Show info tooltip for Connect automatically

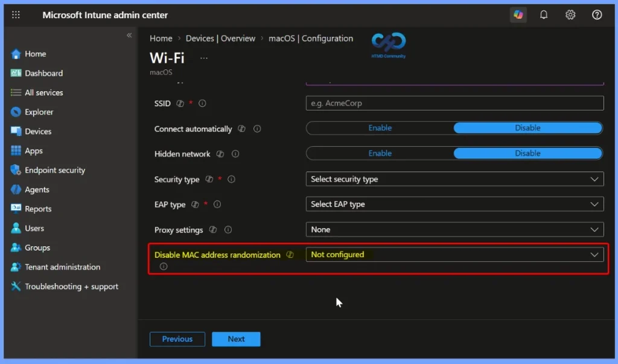click(257, 129)
